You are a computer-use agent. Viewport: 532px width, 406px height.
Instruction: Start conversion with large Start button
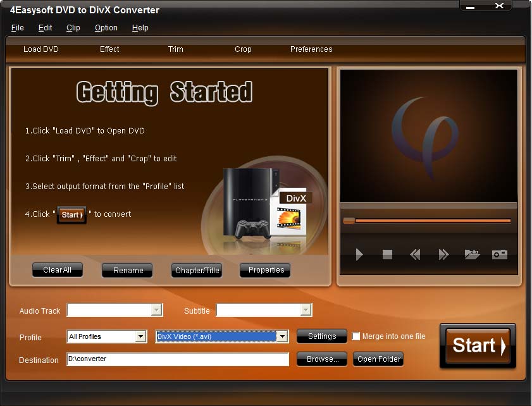coord(478,346)
